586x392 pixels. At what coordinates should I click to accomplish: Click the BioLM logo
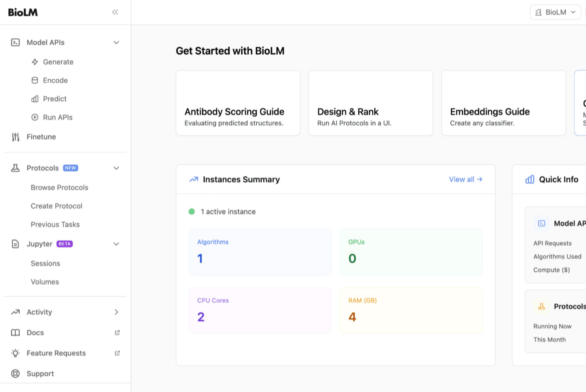point(23,12)
